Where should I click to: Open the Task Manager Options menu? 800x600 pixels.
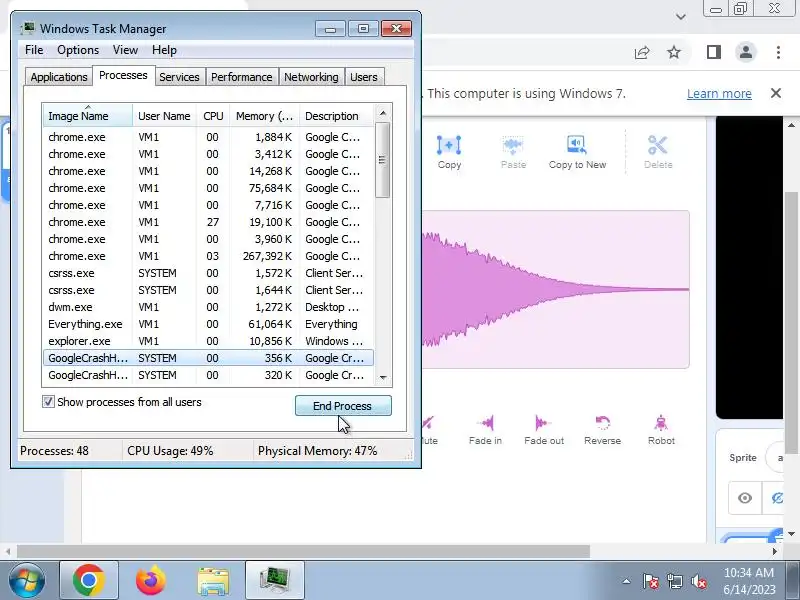pyautogui.click(x=78, y=50)
